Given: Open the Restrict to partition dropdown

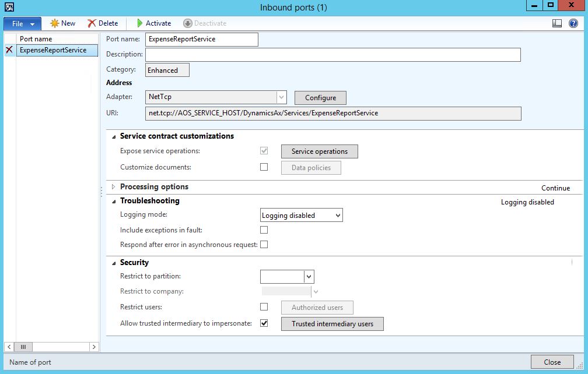Looking at the screenshot, I should 307,276.
